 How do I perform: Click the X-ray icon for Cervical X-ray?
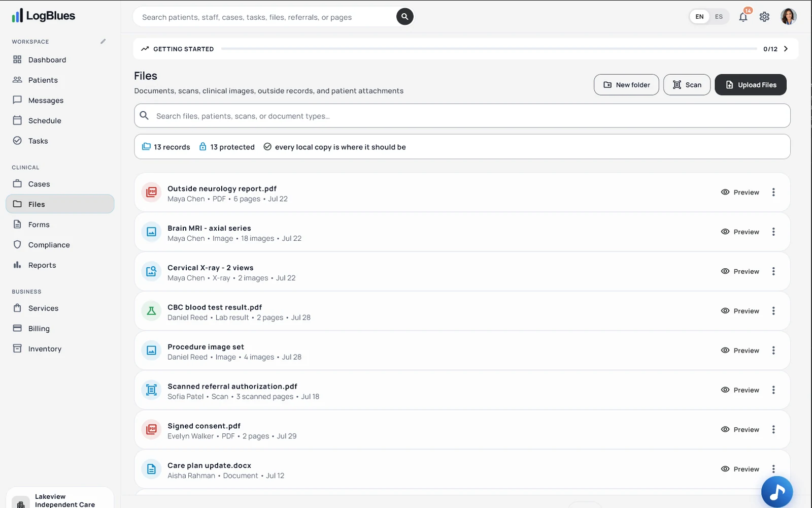coord(151,271)
